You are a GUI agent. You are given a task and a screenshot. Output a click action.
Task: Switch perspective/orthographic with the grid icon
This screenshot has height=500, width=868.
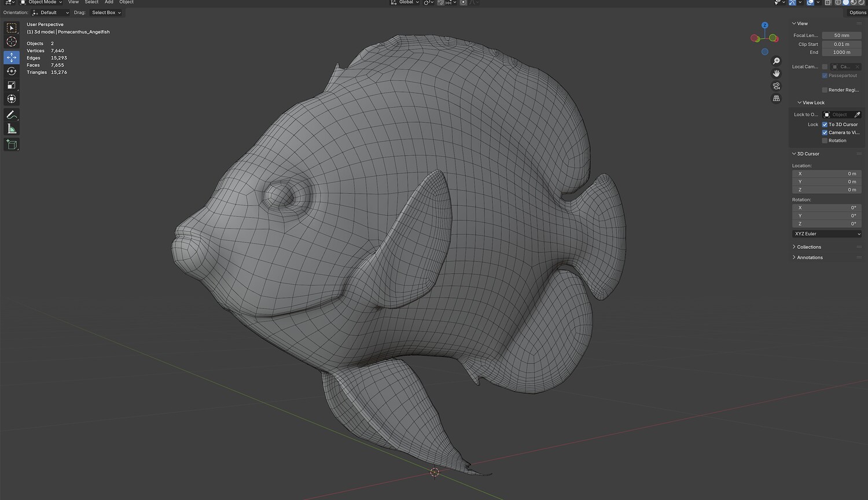click(x=777, y=98)
